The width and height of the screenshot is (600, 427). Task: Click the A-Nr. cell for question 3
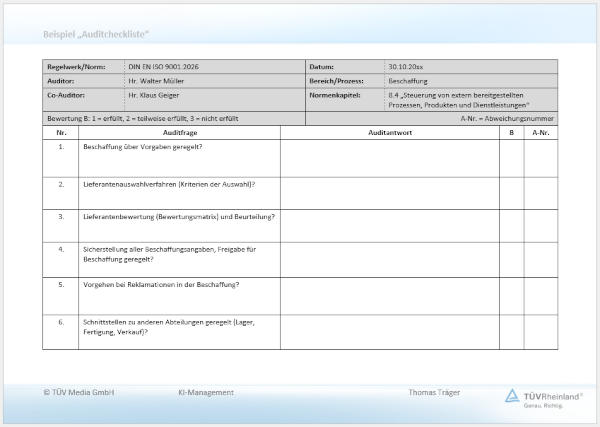[x=541, y=226]
